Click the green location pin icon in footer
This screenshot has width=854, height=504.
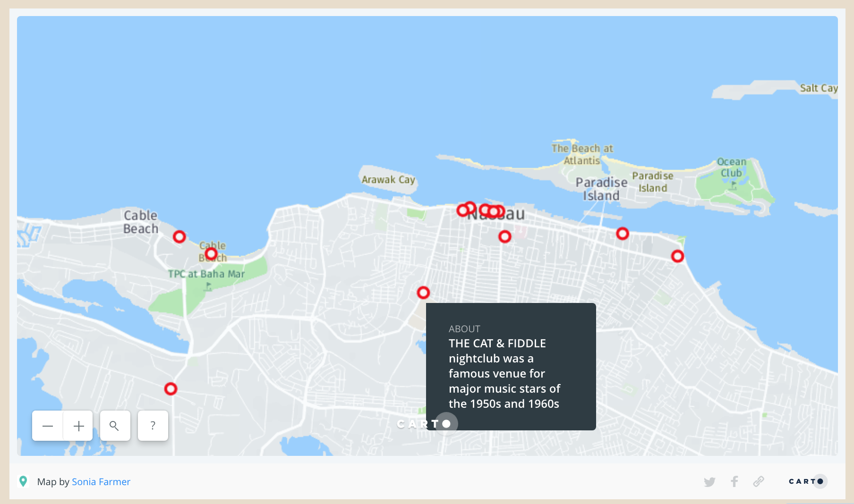coord(23,481)
